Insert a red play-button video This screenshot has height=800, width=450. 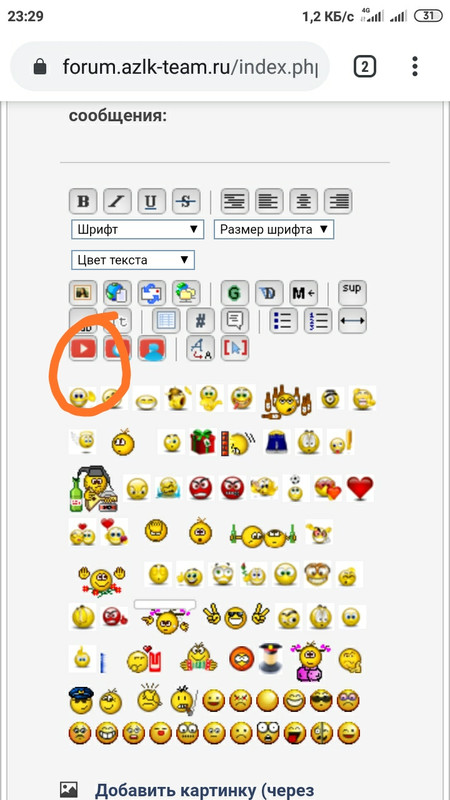[x=83, y=348]
